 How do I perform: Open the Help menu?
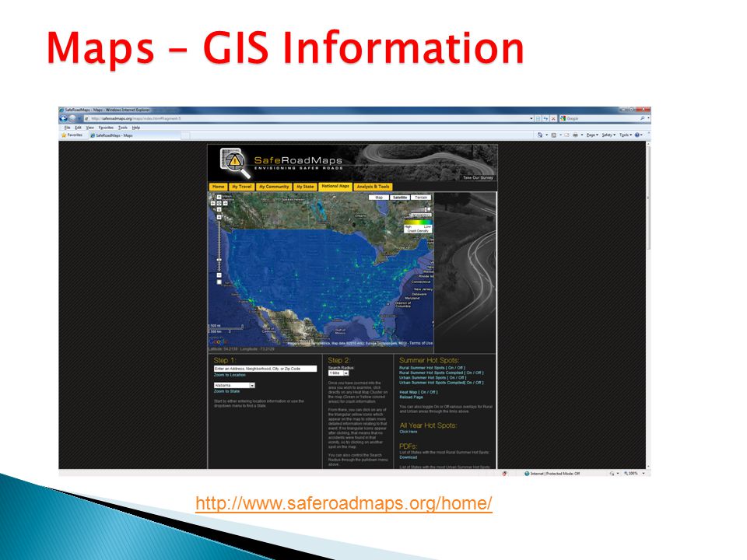(135, 128)
